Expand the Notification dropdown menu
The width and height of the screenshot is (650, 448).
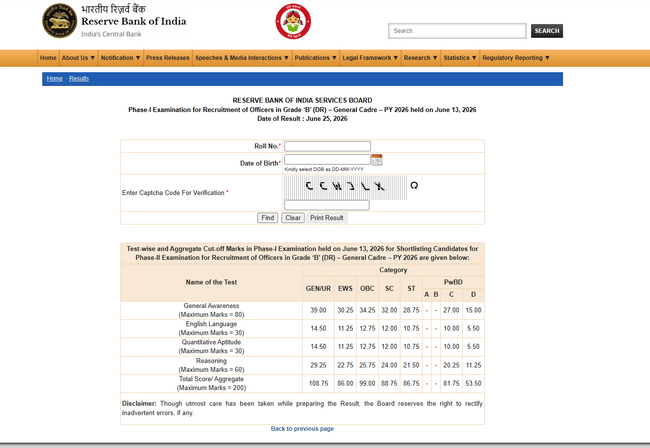(120, 58)
